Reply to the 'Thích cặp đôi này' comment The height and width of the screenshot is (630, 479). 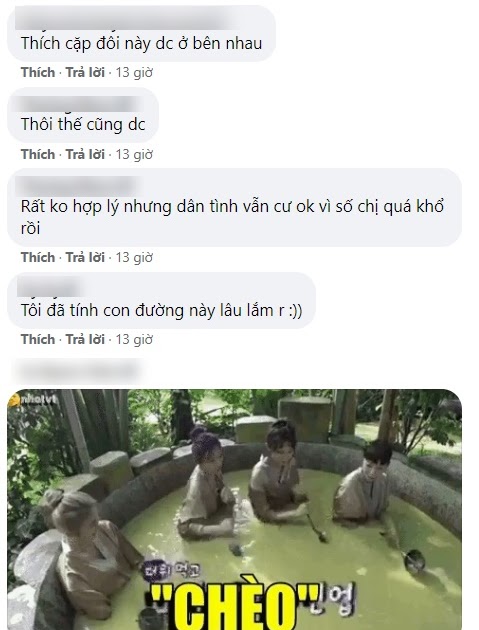point(85,73)
